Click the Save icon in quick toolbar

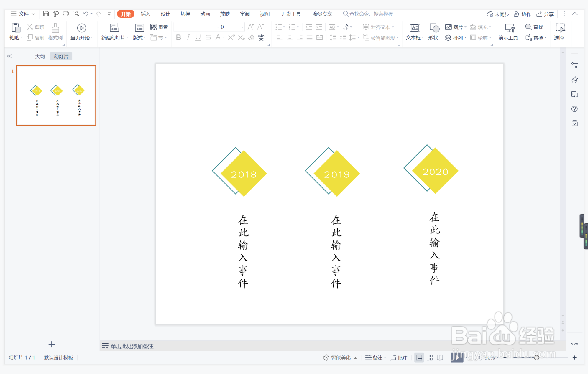coord(46,14)
